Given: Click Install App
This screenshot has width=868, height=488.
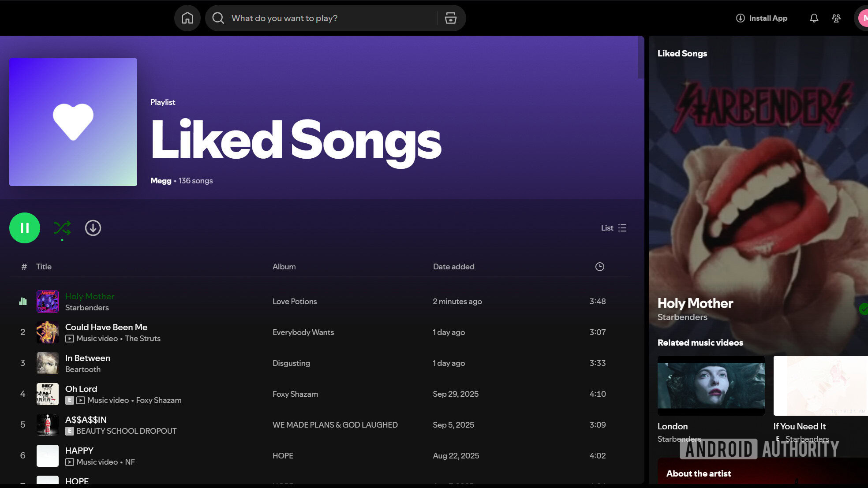Looking at the screenshot, I should point(761,18).
